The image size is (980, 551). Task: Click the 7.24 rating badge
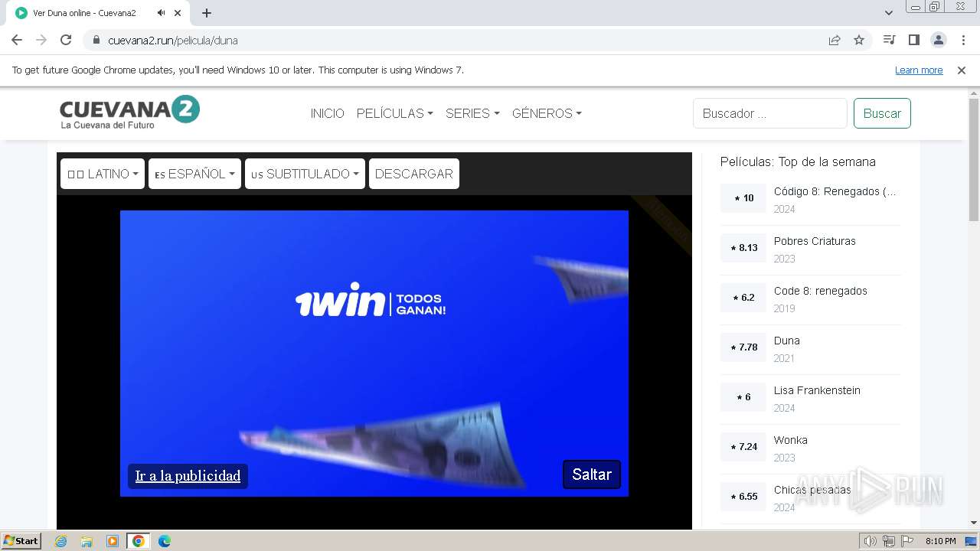pos(743,447)
